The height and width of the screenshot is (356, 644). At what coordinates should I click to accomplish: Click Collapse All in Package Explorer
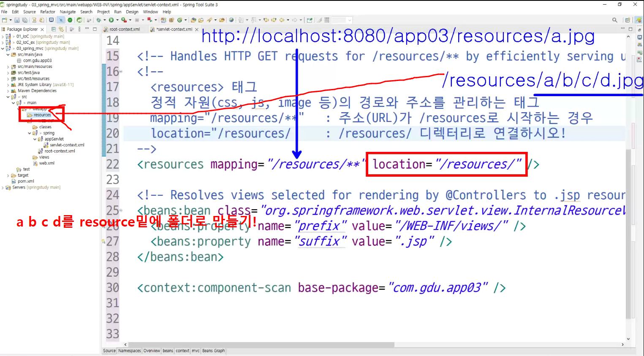click(54, 29)
